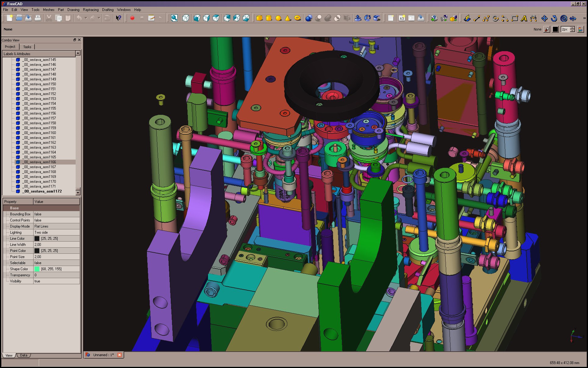Select the Draft circle tool

pos(496,18)
